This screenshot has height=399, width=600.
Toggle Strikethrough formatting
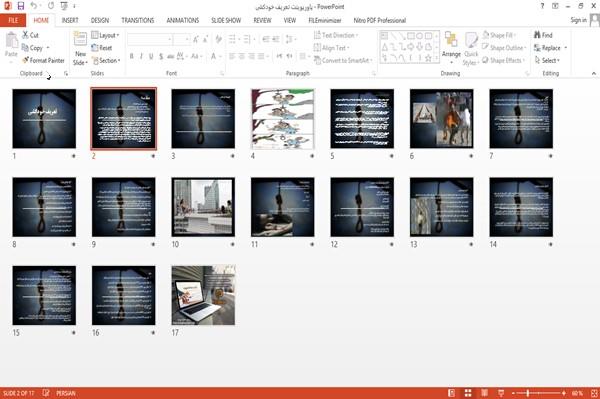(x=171, y=56)
